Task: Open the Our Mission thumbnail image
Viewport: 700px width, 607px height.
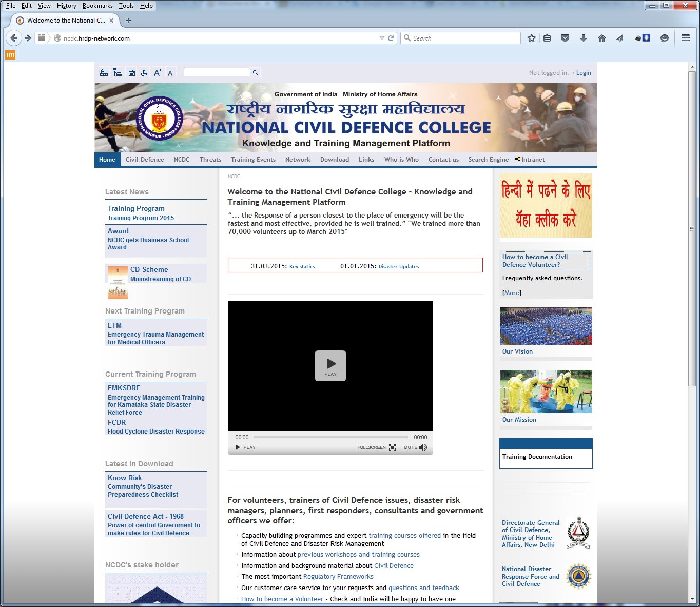Action: coord(546,391)
